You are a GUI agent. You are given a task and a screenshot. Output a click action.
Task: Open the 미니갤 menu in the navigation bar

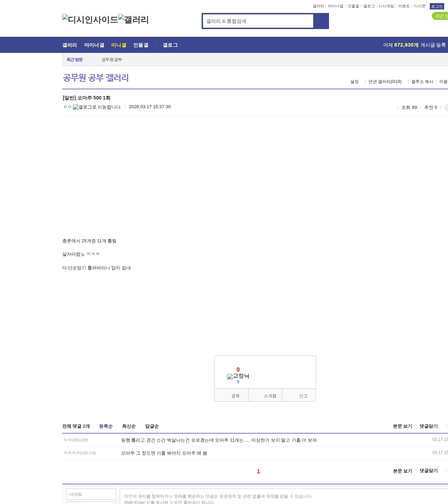(x=119, y=45)
